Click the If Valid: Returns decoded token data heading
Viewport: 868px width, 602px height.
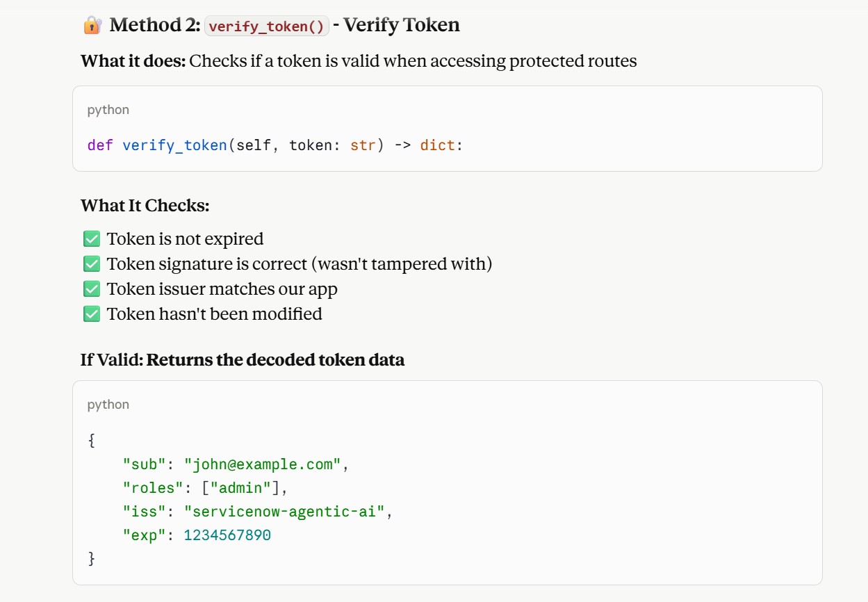[243, 360]
